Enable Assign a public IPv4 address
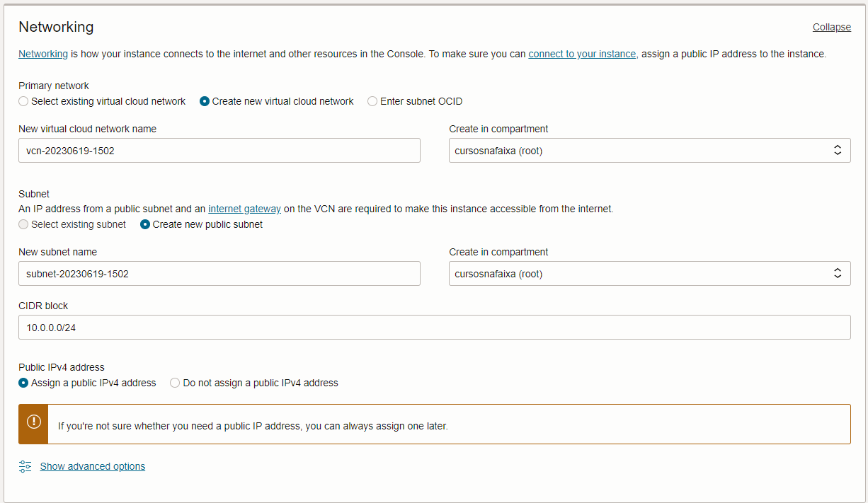 pos(24,383)
